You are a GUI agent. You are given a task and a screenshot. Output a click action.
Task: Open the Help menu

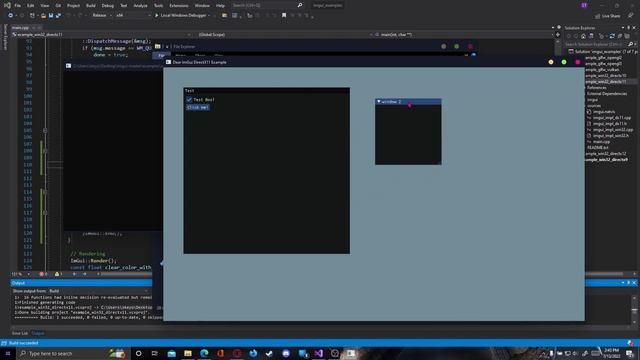220,6
